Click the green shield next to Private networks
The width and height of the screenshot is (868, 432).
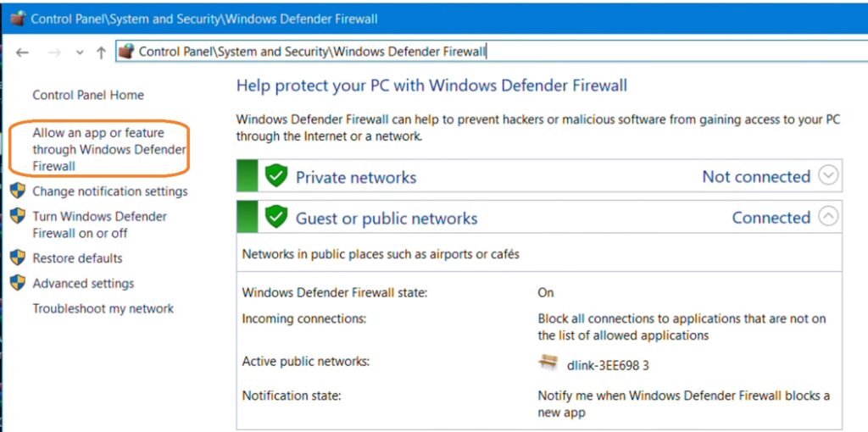(x=275, y=176)
